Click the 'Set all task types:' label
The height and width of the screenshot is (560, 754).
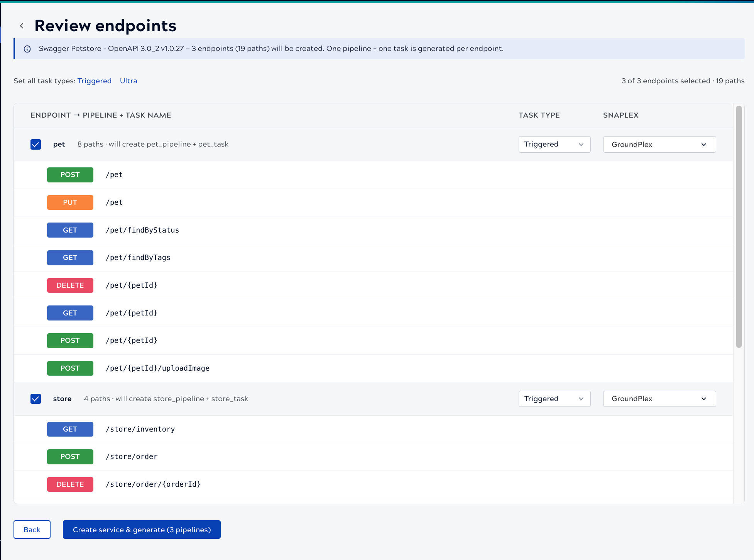[x=44, y=81]
